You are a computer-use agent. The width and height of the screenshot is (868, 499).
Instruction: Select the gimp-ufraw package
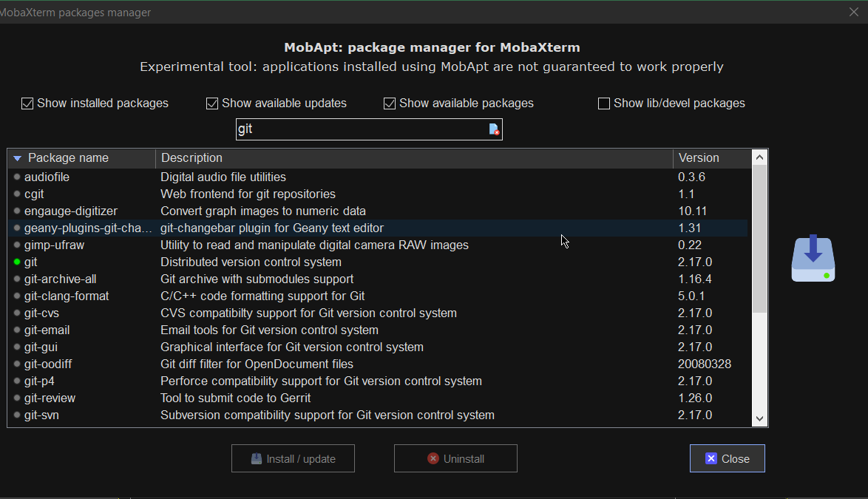pos(54,245)
